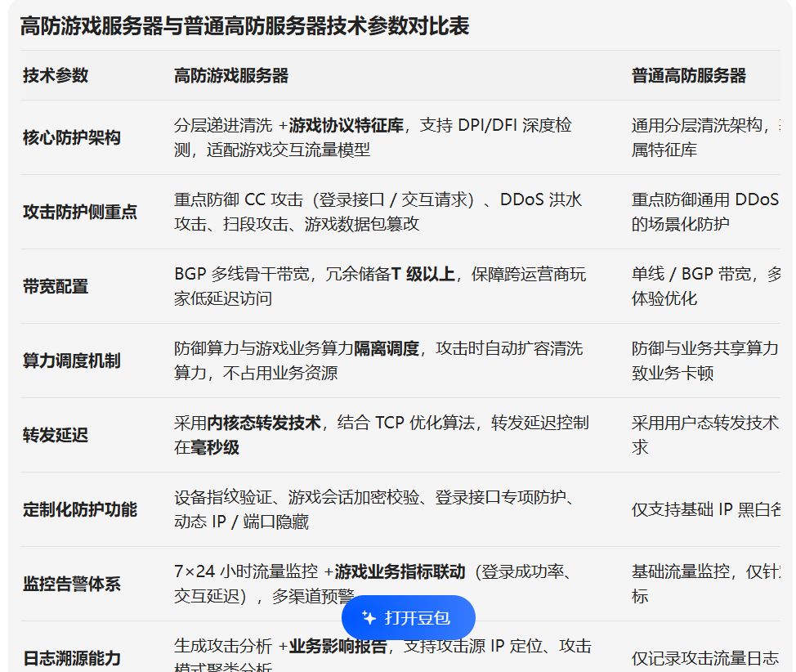This screenshot has width=796, height=672.
Task: Click the table title 技术参数对比表 heading
Action: click(x=244, y=26)
